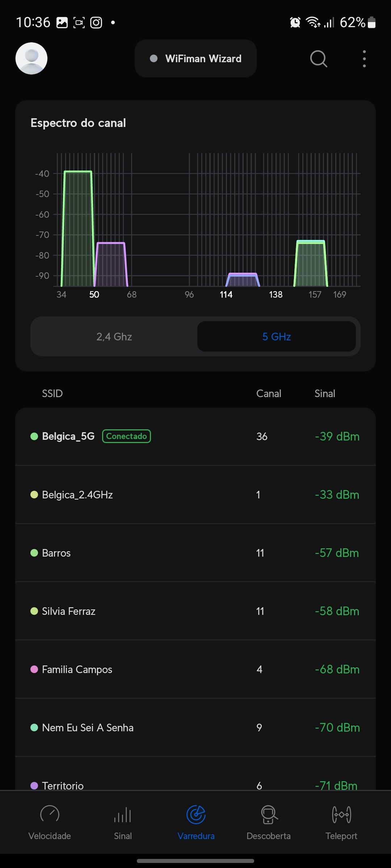
Task: Open the Descoberta device discovery icon
Action: click(x=269, y=815)
